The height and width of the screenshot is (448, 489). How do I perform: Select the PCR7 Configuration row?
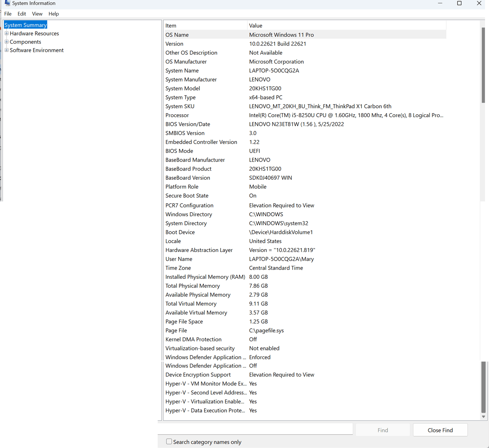305,205
